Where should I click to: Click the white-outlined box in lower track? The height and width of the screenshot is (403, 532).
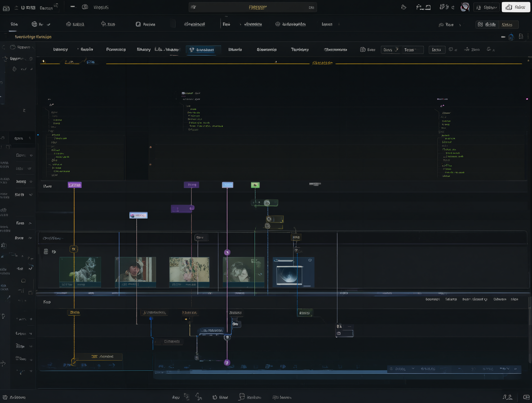(344, 330)
